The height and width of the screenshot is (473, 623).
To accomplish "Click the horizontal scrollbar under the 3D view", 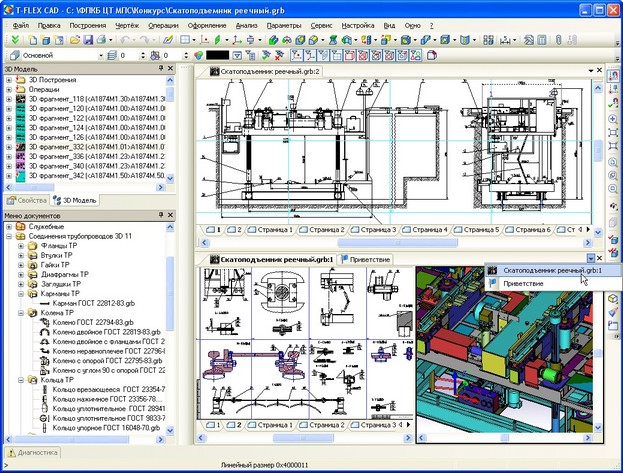I will point(505,438).
